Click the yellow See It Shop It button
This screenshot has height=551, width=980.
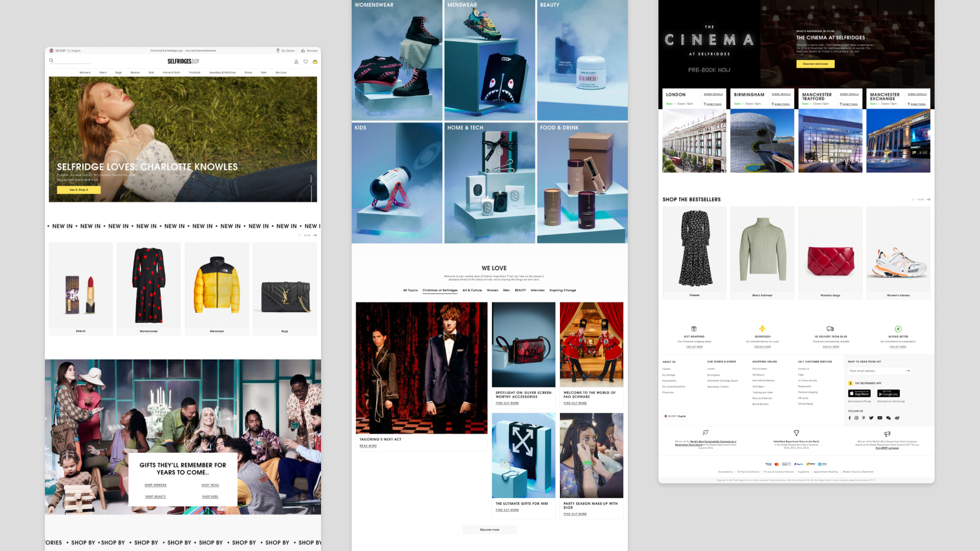coord(79,190)
